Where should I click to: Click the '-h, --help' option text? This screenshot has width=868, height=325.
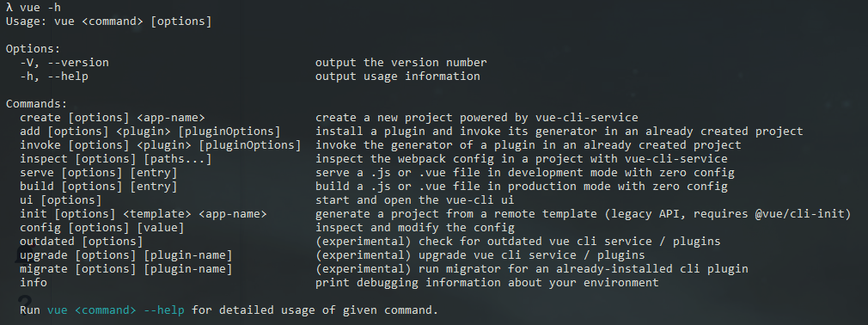(53, 77)
